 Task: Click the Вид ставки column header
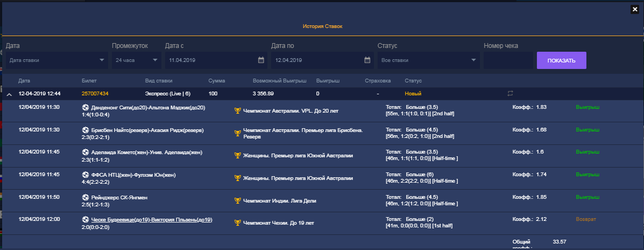(159, 81)
